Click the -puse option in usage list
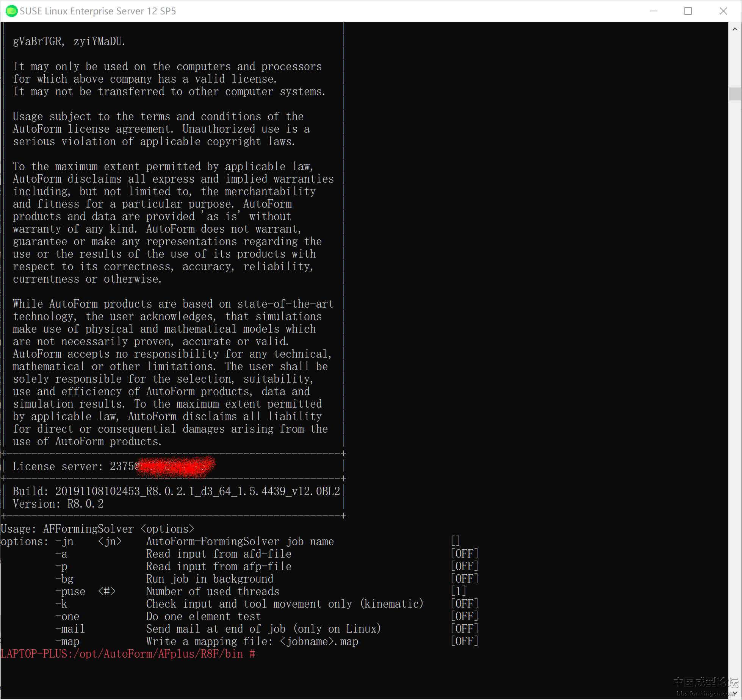The width and height of the screenshot is (742, 700). [x=70, y=591]
